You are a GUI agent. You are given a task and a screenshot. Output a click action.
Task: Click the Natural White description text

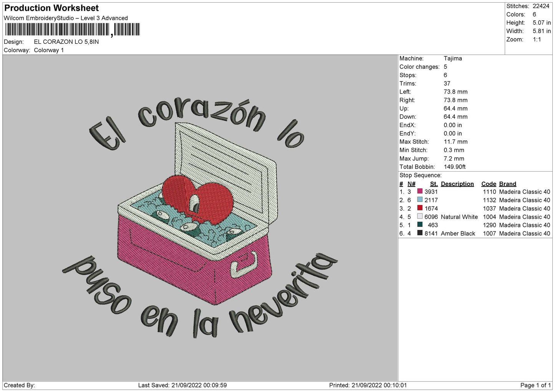(x=459, y=217)
